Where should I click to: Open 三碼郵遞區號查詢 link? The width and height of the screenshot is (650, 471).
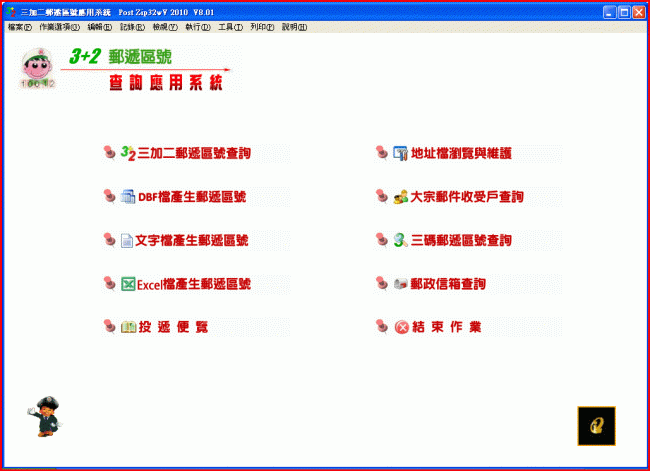(x=462, y=241)
